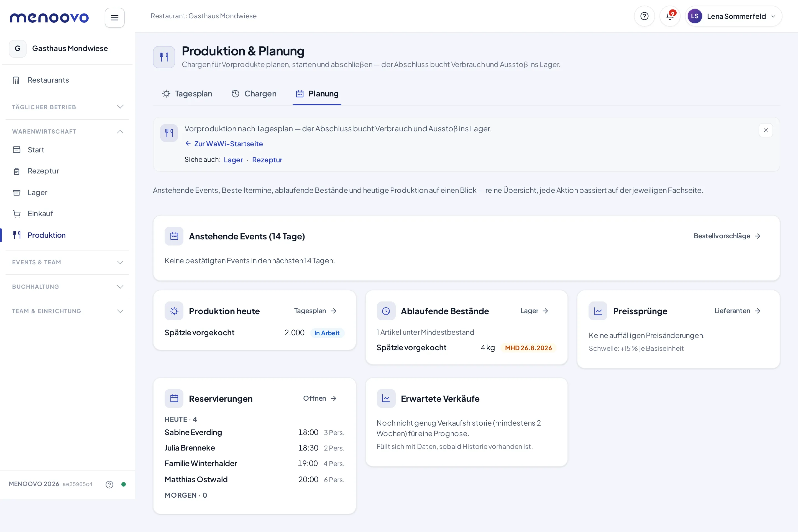Open the notifications bell
Screen dimensions: 798x532
point(670,16)
